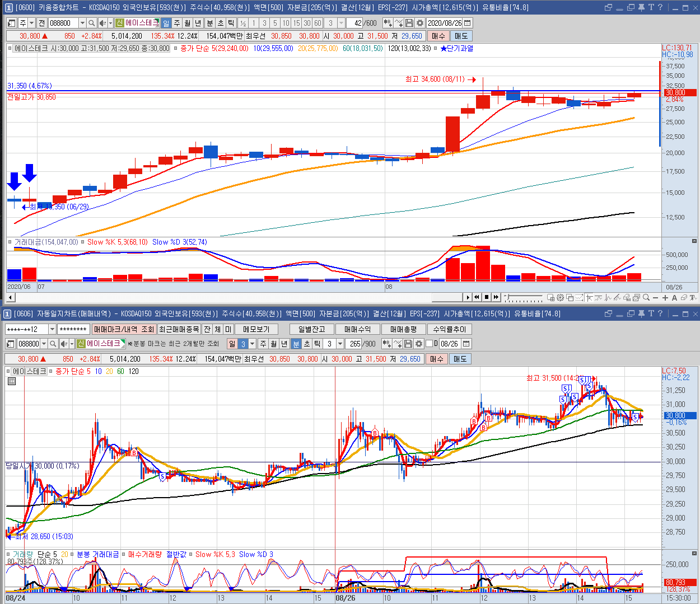Click the plus zoom-in icon in the chart toolbar
Viewport: 700px width, 604px height.
point(665,298)
